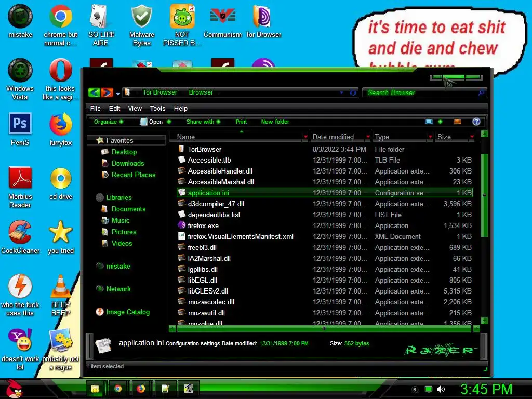Select the d3dcompiler_47.dll file row

tap(325, 204)
